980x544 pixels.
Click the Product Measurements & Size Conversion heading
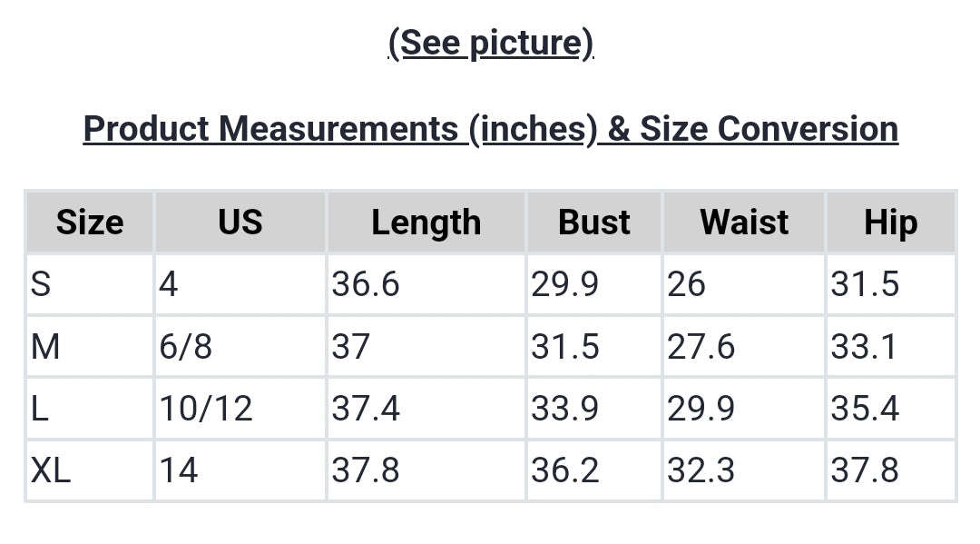click(x=490, y=129)
